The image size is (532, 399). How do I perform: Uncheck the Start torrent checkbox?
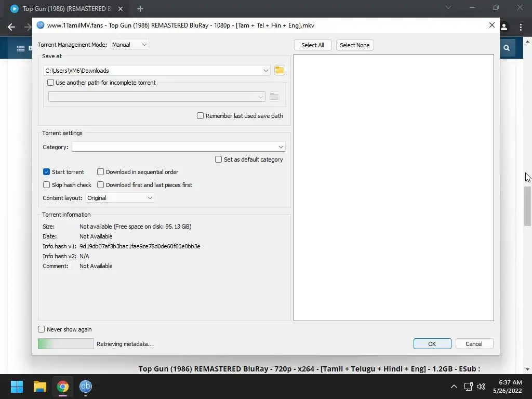tap(46, 172)
